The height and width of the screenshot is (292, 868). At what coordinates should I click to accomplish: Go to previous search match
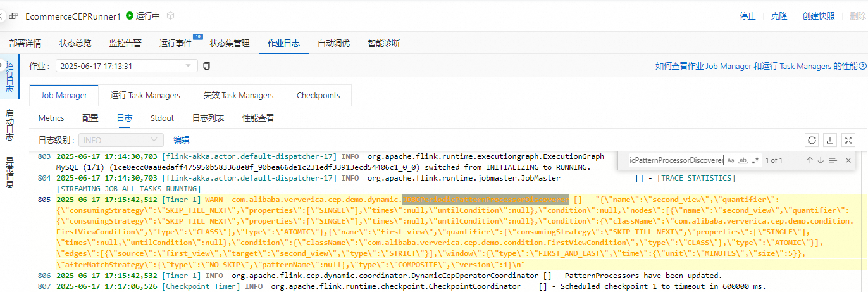pyautogui.click(x=809, y=160)
